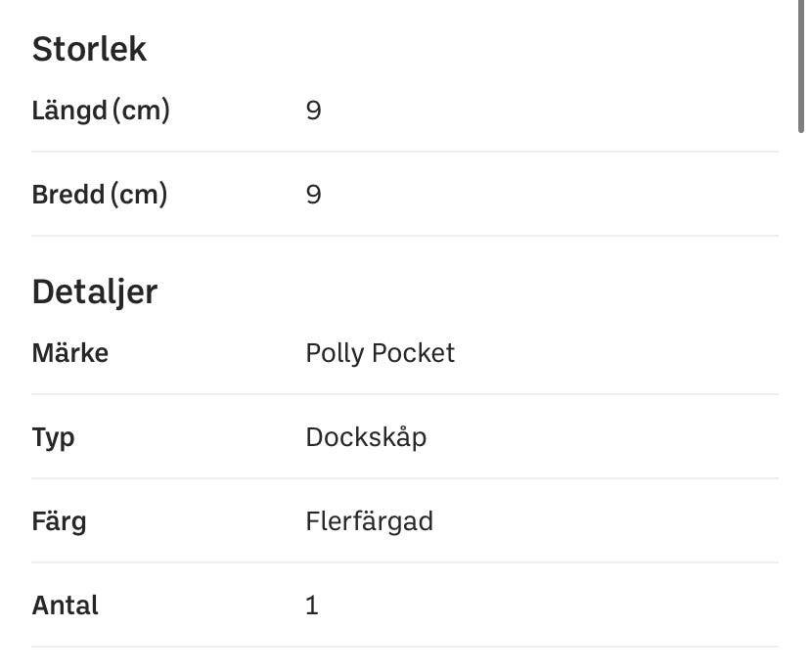The image size is (810, 672).
Task: Click the Typ label
Action: tap(53, 437)
